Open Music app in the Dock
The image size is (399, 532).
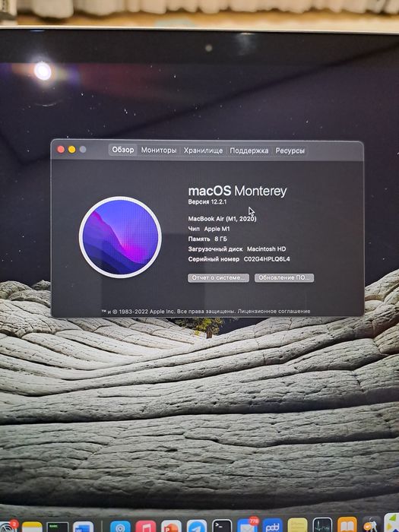point(146,526)
